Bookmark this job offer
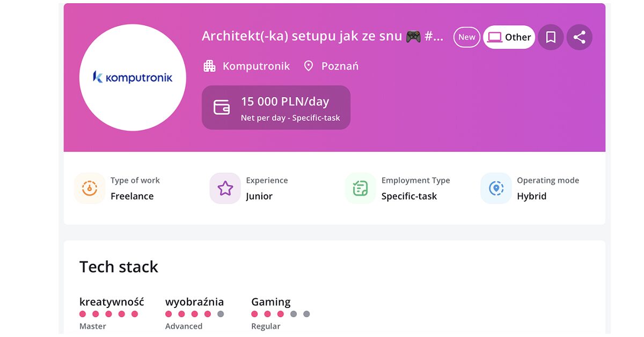The image size is (644, 337). tap(551, 38)
